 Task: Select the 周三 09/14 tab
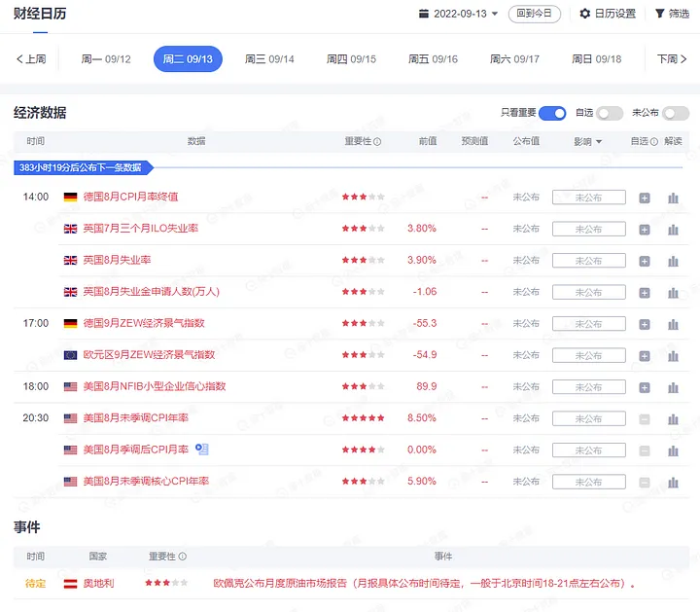pyautogui.click(x=269, y=59)
